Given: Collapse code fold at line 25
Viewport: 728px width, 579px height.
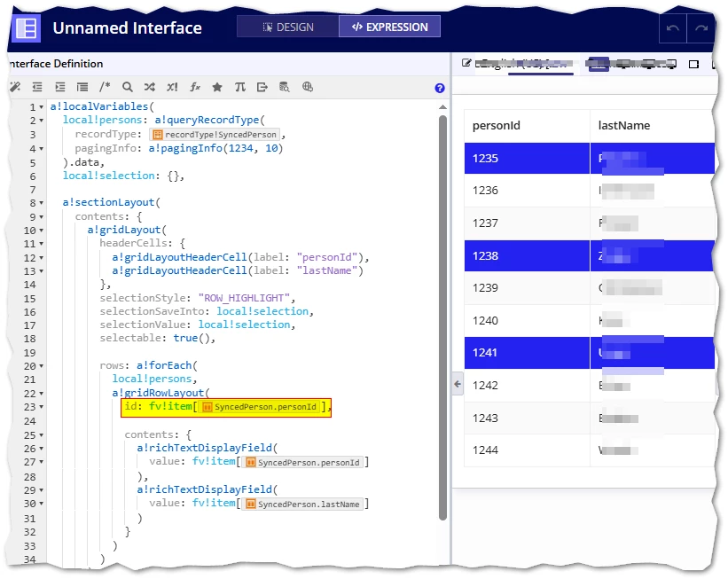Looking at the screenshot, I should (42, 435).
